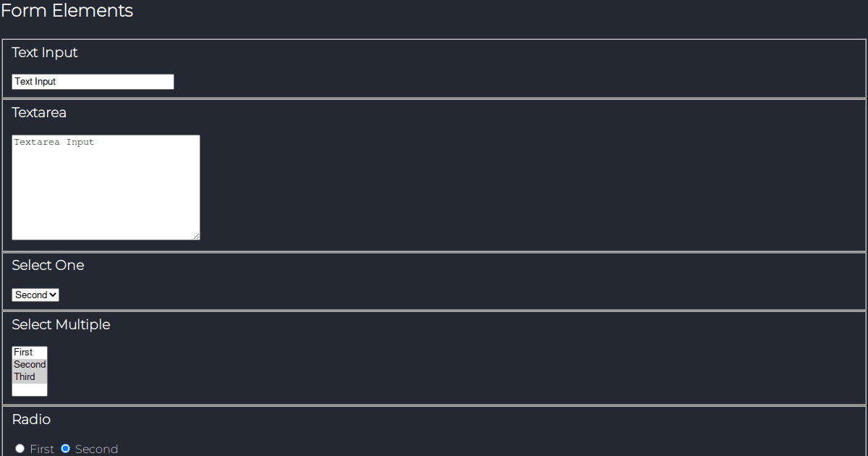Click the 'Textarea' section heading
Viewport: 868px width, 456px height.
[38, 112]
